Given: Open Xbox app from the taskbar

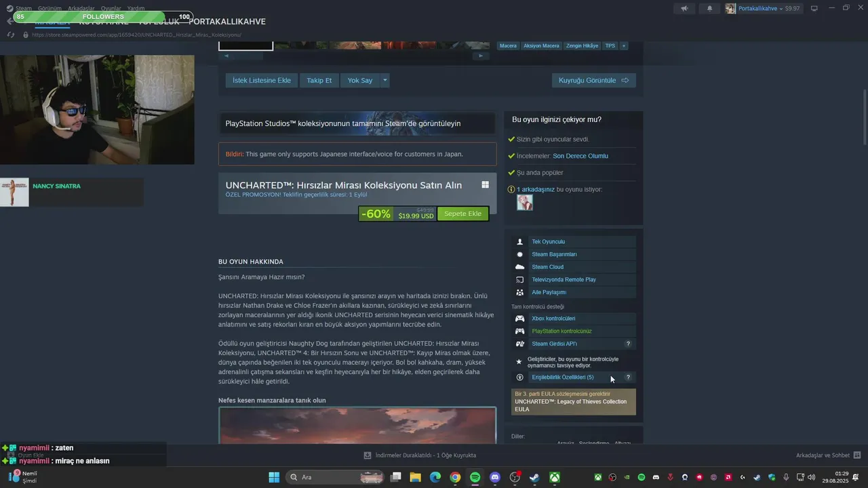Looking at the screenshot, I should [x=554, y=477].
